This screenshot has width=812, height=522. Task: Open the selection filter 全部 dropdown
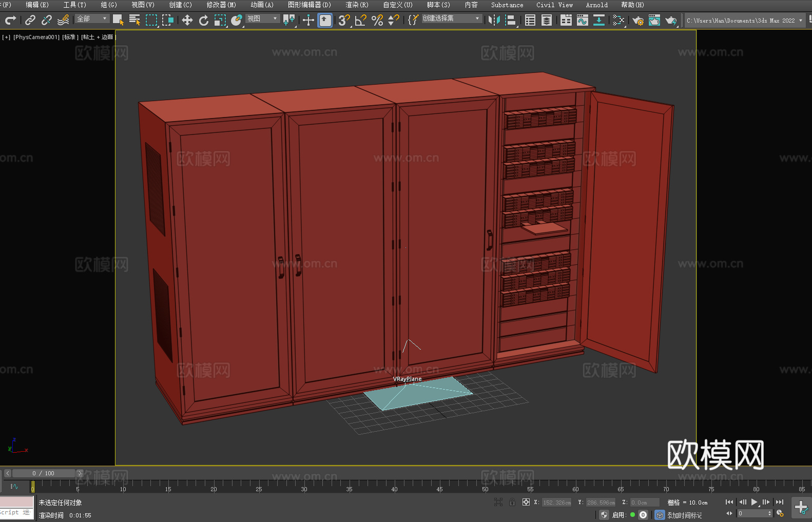pos(92,18)
